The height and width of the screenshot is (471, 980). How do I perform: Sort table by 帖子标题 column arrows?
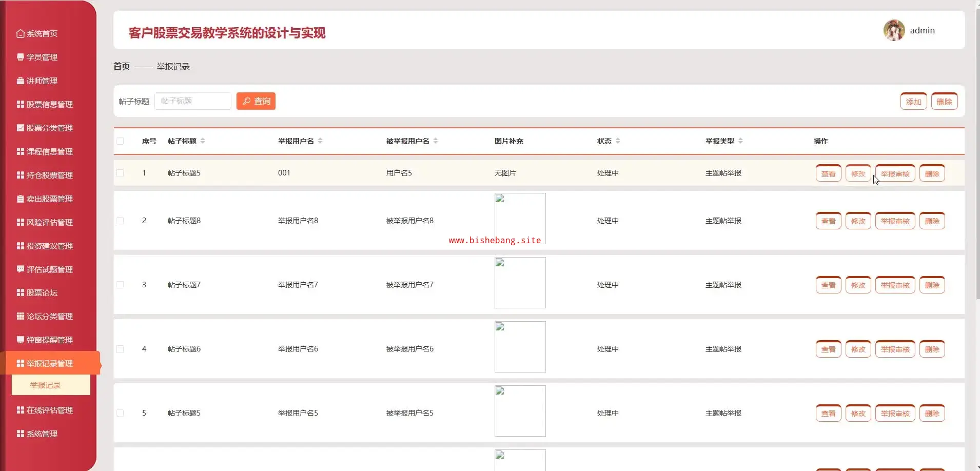(203, 141)
